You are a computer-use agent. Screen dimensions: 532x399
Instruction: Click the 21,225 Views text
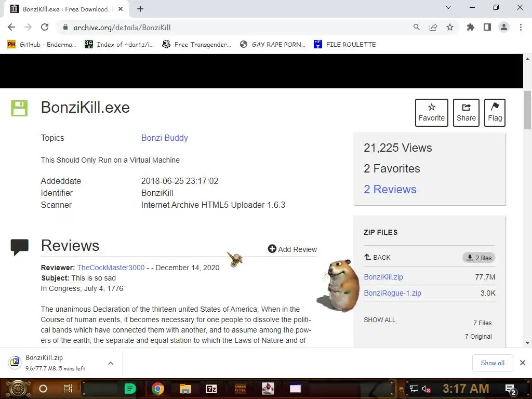click(397, 148)
